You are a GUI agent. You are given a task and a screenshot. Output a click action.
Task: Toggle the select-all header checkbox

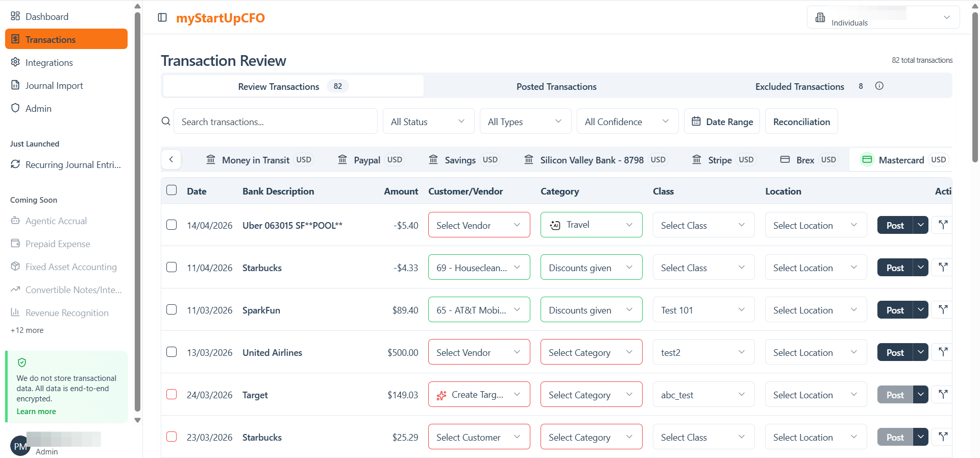pyautogui.click(x=171, y=190)
